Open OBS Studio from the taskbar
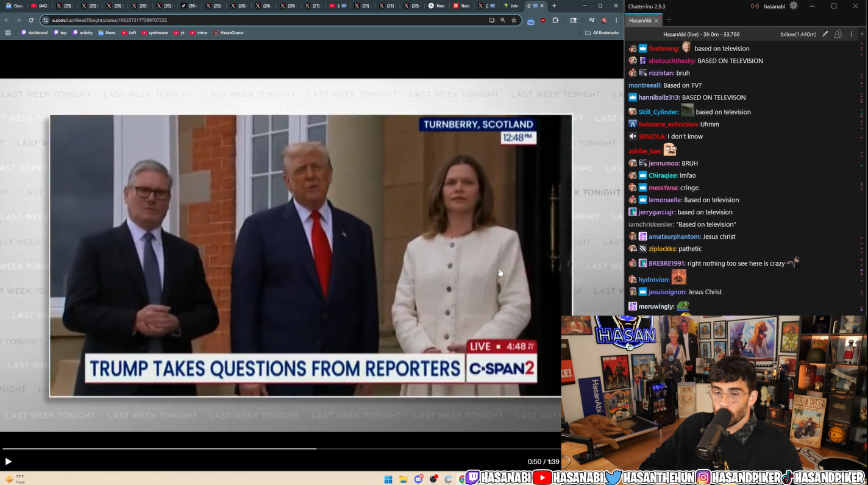This screenshot has height=485, width=868. pos(433,479)
